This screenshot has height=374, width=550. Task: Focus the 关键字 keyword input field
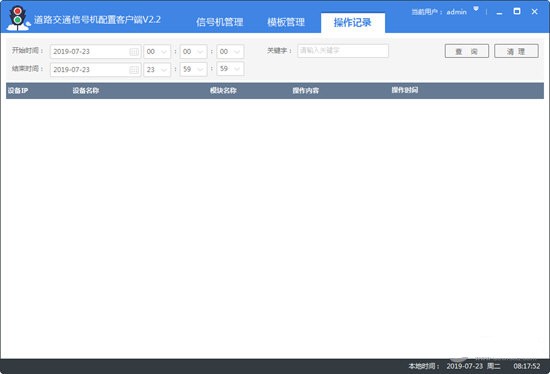pyautogui.click(x=343, y=51)
